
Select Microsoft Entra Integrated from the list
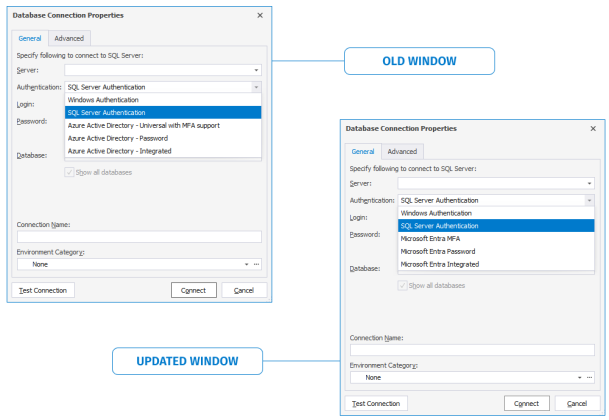pos(439,264)
